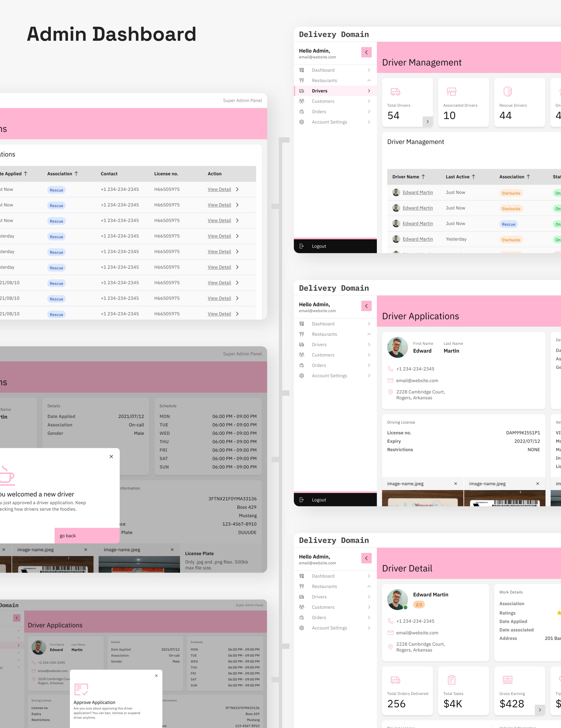
Task: Click the arrow button on Gross Earning card
Action: pos(540,710)
